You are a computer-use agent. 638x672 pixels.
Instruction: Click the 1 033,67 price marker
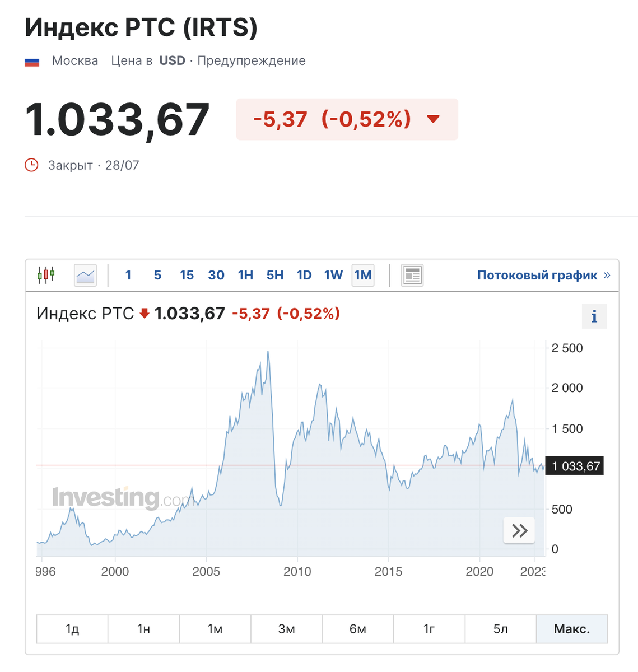click(575, 466)
